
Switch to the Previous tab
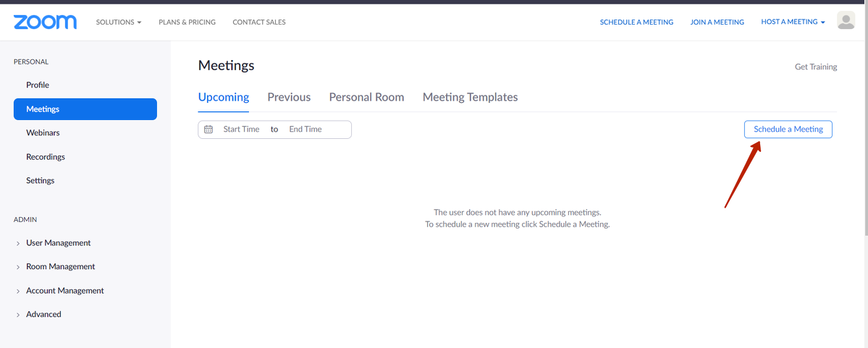pos(289,97)
